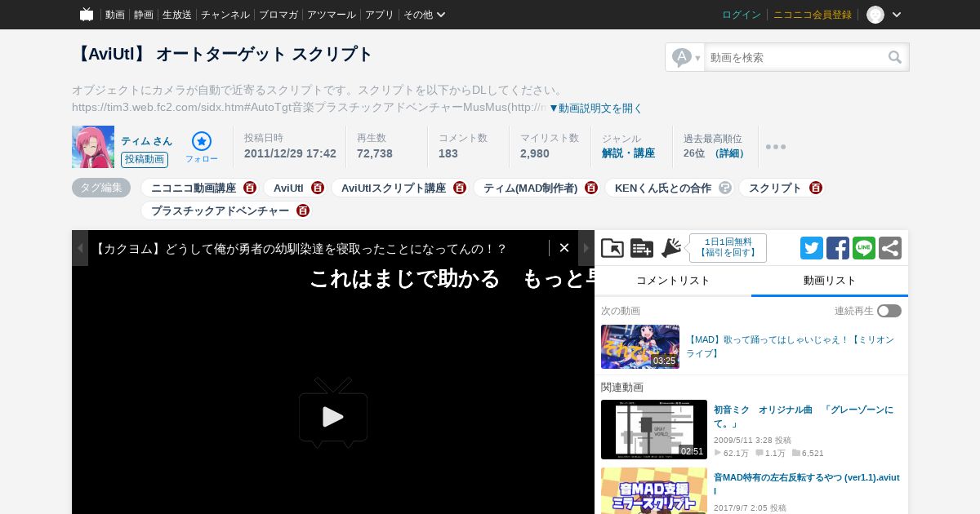The image size is (980, 514).
Task: Click the 投稿動画 button
Action: (x=145, y=160)
